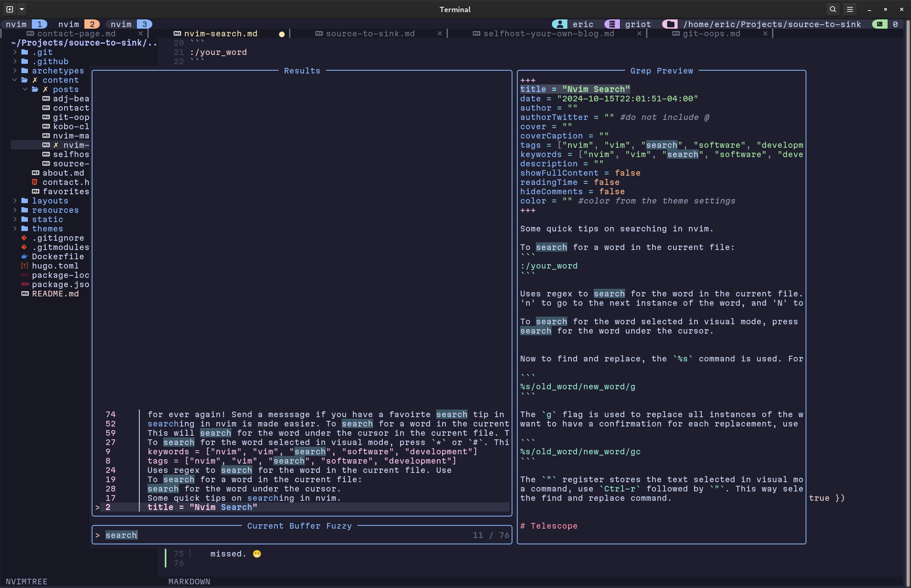Close the selfhost-your-own-blog.md tab
Screen dimensions: 911x588
click(639, 34)
